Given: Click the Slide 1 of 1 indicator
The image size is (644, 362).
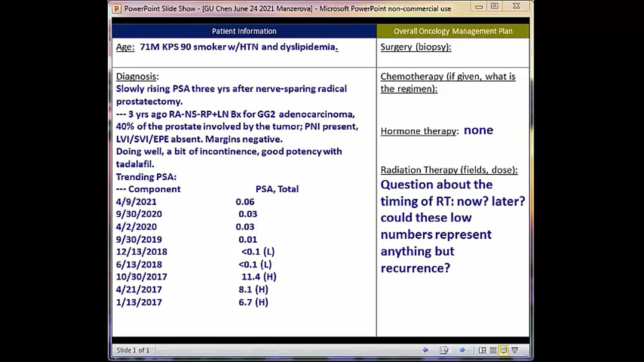Looking at the screenshot, I should tap(133, 350).
